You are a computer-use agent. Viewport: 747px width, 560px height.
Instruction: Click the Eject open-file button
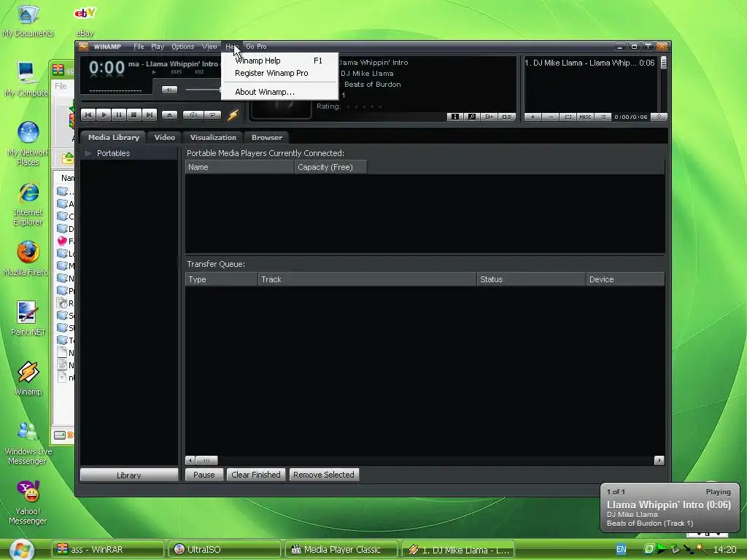pos(169,114)
